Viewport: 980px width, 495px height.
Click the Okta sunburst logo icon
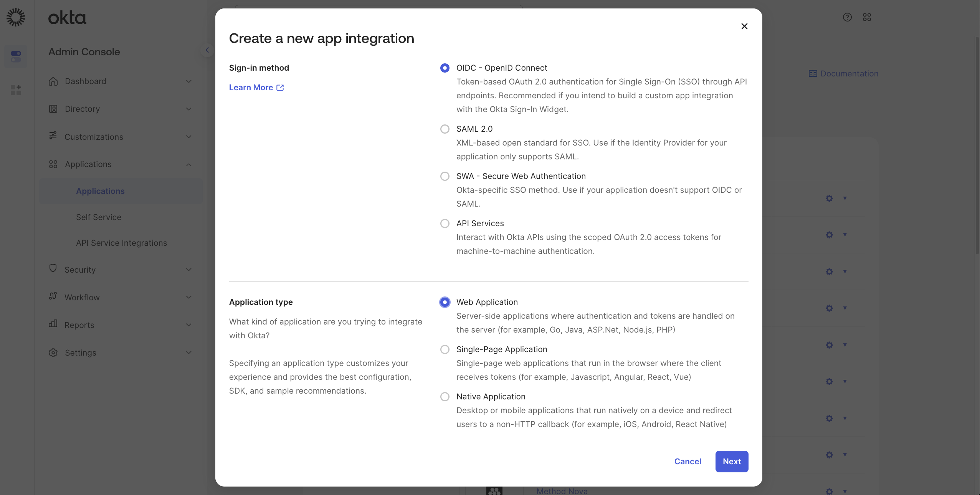point(16,17)
